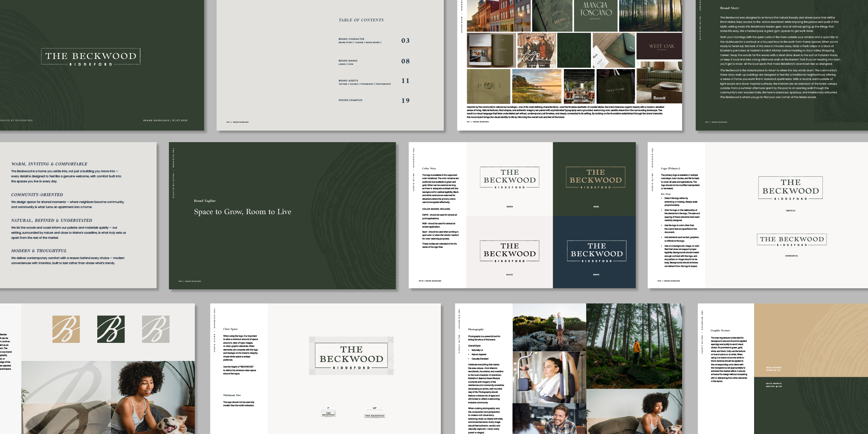The image size is (868, 434).
Task: Select the dark green B monogram icon
Action: click(111, 329)
